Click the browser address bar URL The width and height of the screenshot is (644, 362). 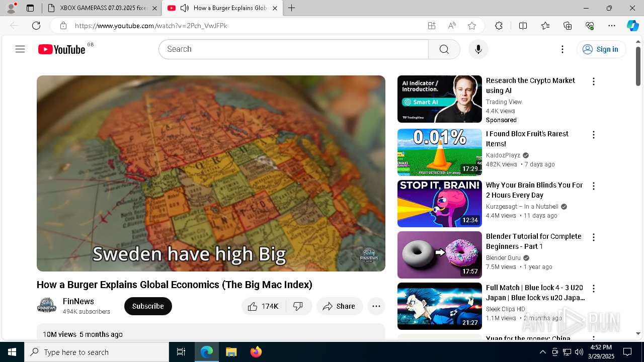point(151,26)
